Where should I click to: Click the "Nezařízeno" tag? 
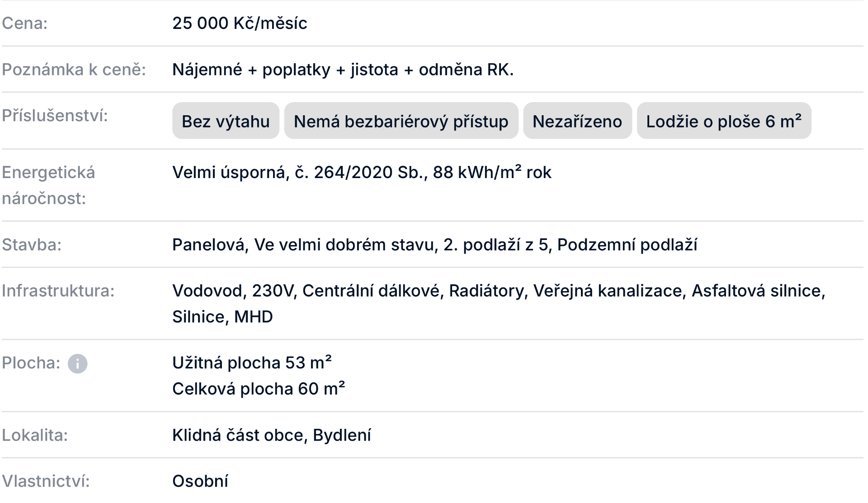(x=577, y=121)
